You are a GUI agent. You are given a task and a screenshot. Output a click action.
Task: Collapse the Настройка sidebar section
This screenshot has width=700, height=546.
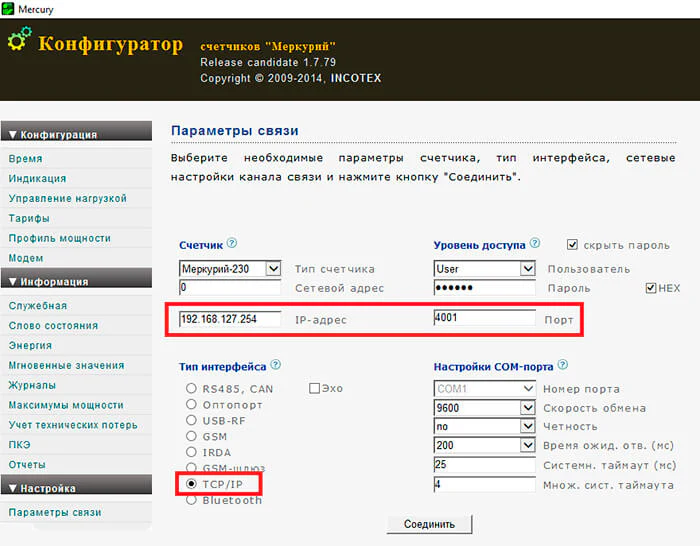[x=76, y=486]
